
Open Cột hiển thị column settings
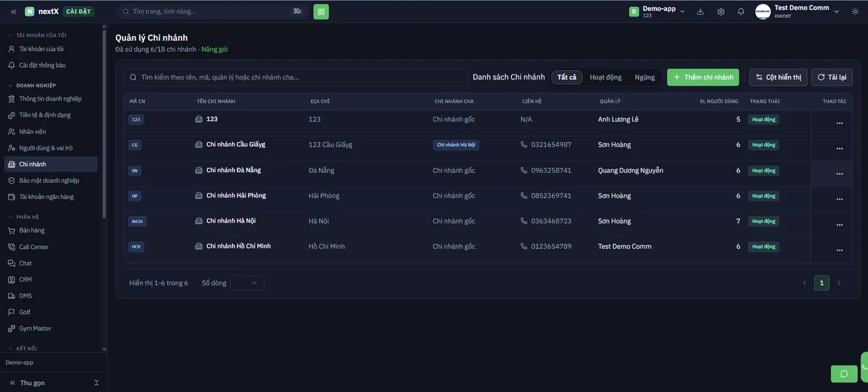click(x=778, y=77)
